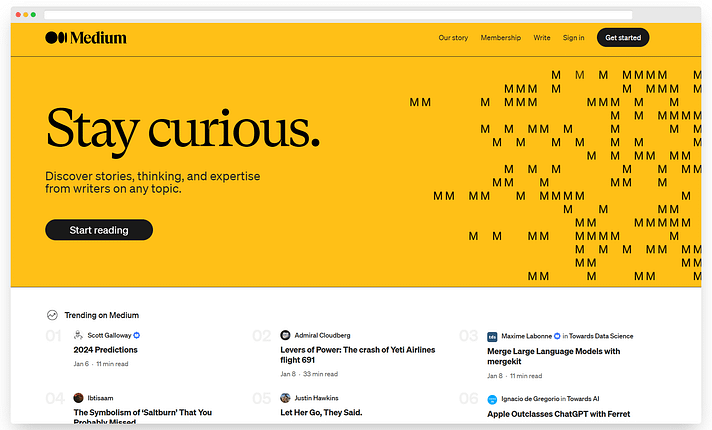Open Ibtisaam's profile avatar
Image resolution: width=712 pixels, height=430 pixels.
pos(78,398)
